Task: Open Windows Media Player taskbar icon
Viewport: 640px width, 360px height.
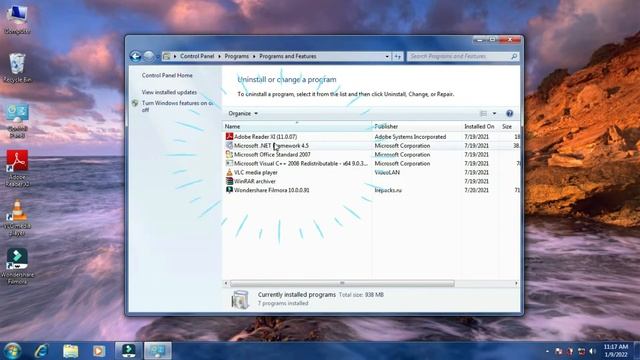Action: (x=99, y=351)
